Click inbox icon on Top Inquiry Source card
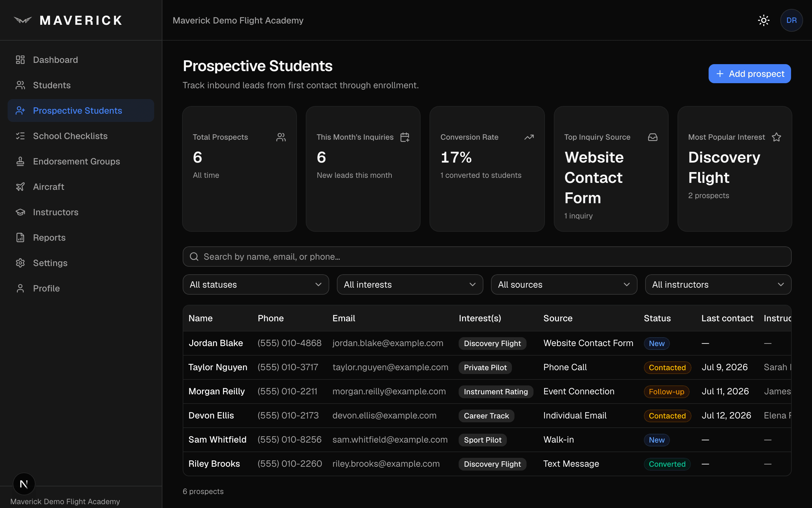The height and width of the screenshot is (508, 812). 653,137
